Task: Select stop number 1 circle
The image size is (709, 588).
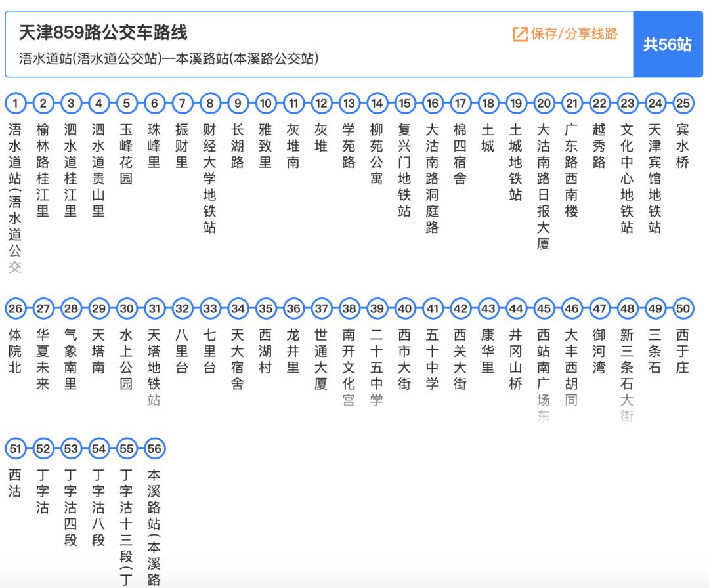Action: pyautogui.click(x=15, y=104)
